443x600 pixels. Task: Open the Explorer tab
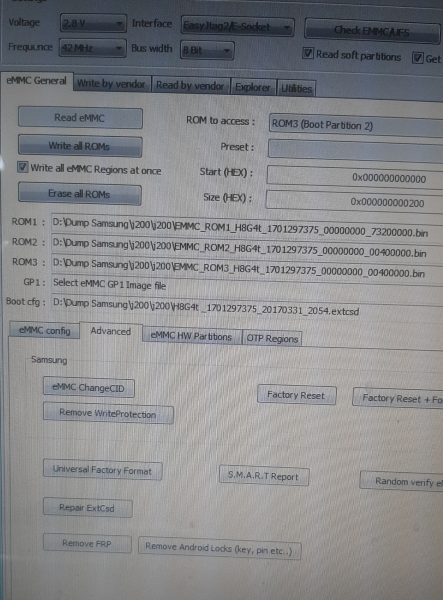point(253,87)
